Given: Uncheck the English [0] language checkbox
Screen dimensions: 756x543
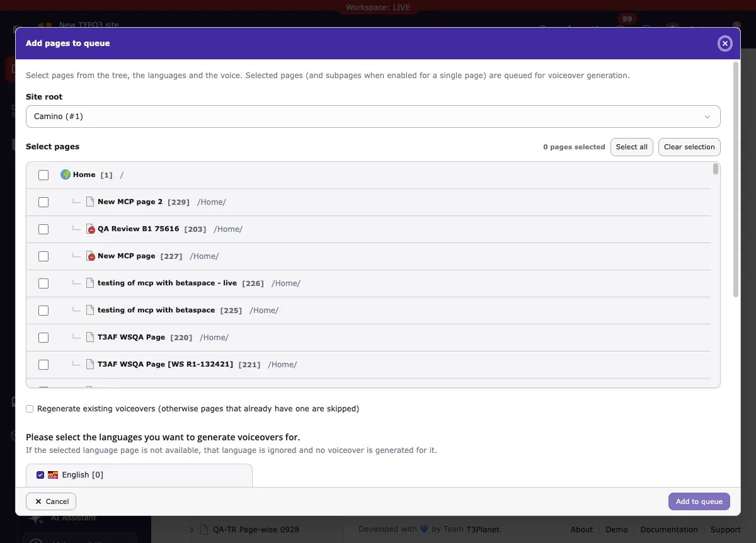Looking at the screenshot, I should point(40,475).
